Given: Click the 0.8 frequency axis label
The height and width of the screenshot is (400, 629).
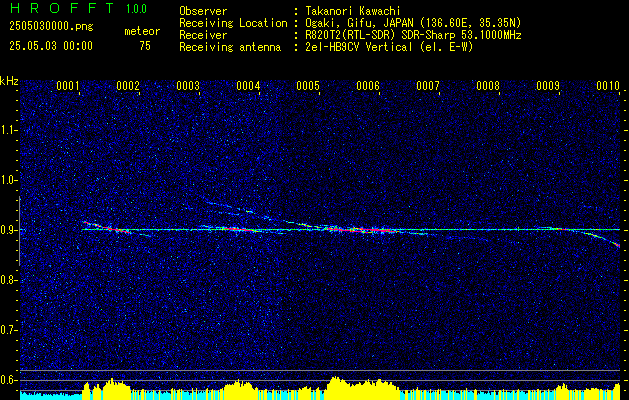Looking at the screenshot, I should (x=7, y=280).
